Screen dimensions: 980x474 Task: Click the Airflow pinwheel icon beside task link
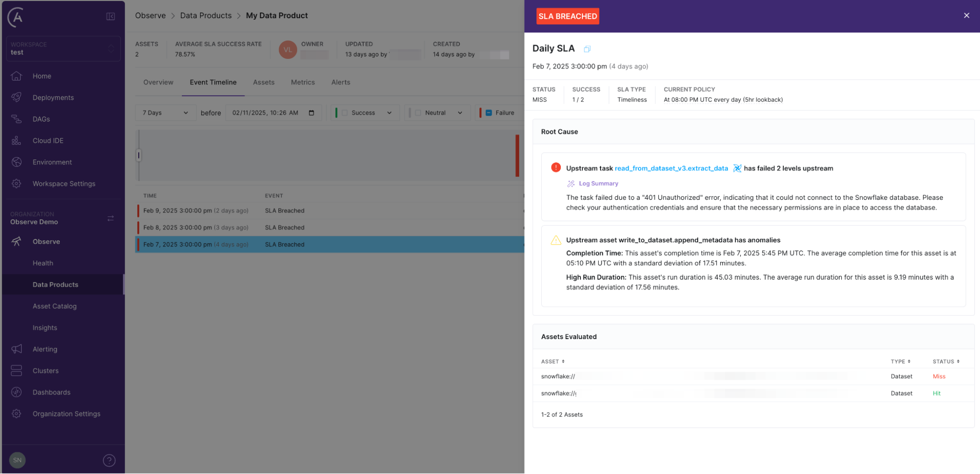pos(737,168)
